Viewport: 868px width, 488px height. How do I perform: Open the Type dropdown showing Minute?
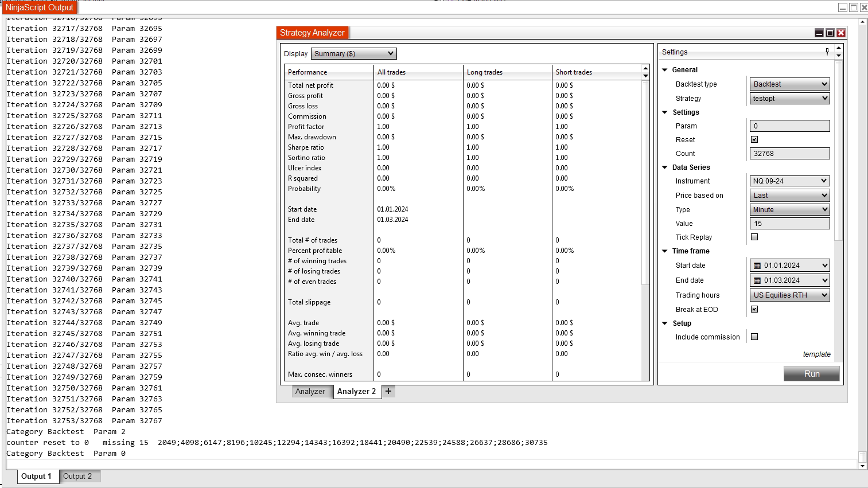790,210
